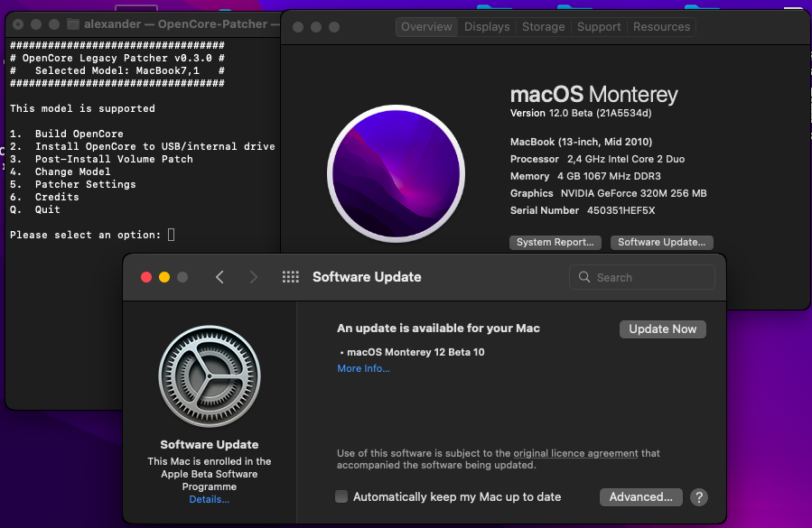Click 'This model is supported' text
The width and height of the screenshot is (812, 528).
click(x=82, y=108)
